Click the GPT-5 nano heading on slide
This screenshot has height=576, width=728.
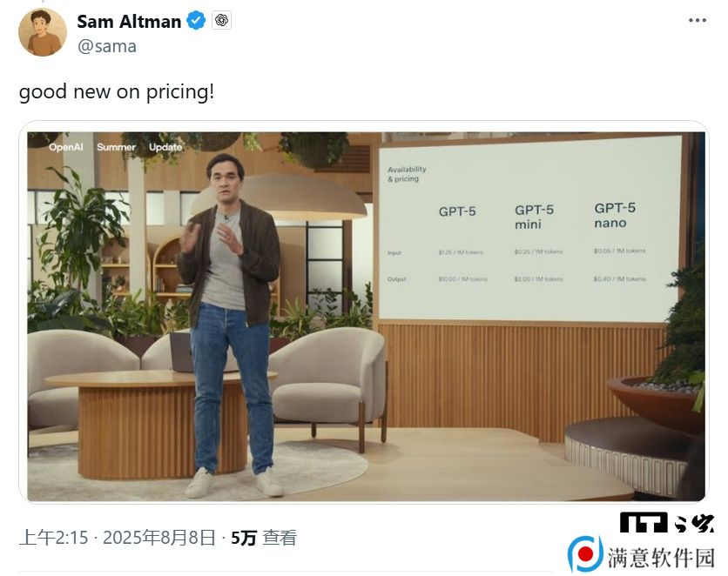click(x=615, y=215)
